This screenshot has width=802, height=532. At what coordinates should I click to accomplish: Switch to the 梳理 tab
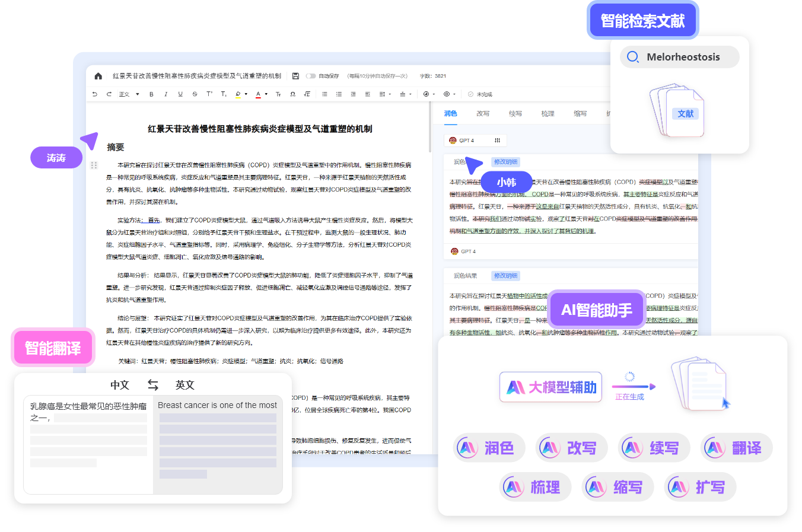(x=548, y=114)
